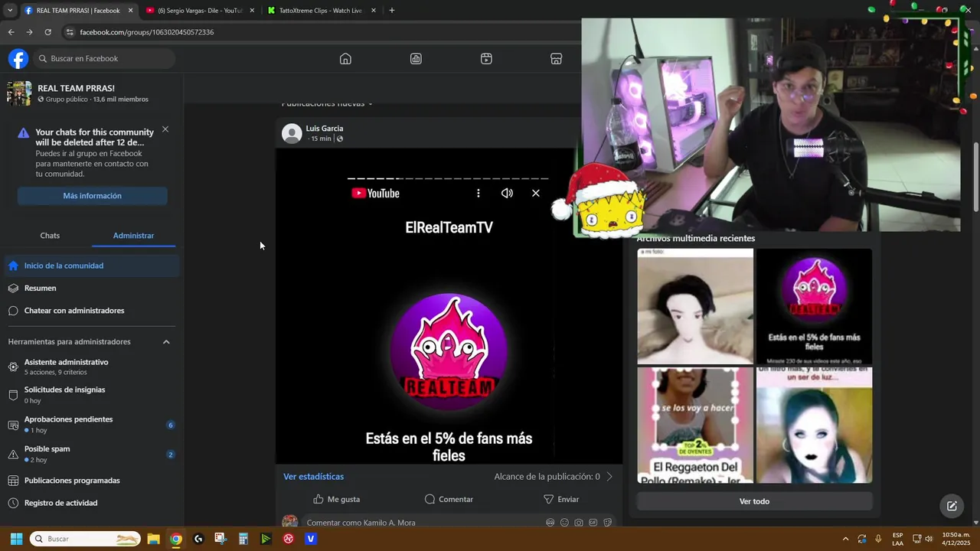Click the Posible spam count badge 2
This screenshot has width=980, height=551.
pyautogui.click(x=171, y=455)
